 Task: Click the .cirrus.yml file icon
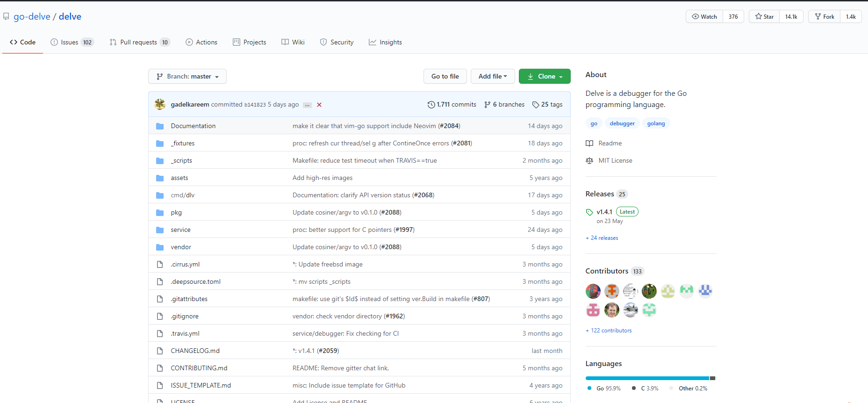[160, 265]
